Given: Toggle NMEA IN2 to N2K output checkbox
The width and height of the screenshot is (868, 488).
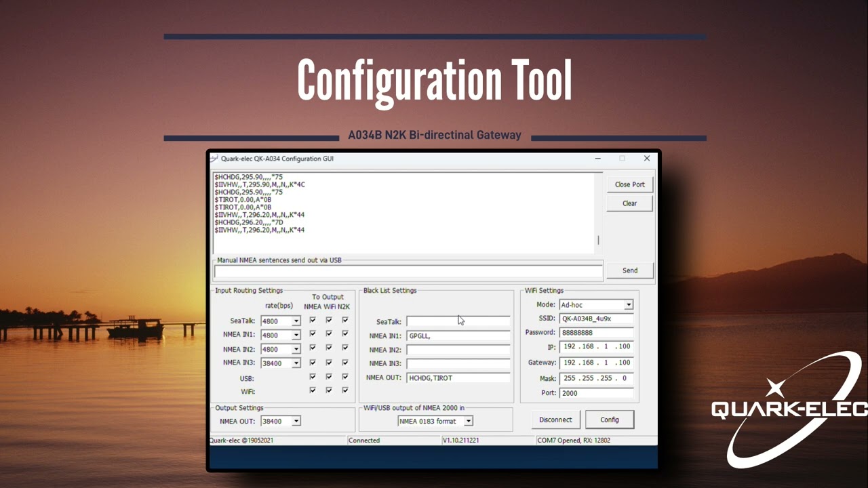Looking at the screenshot, I should pyautogui.click(x=345, y=348).
